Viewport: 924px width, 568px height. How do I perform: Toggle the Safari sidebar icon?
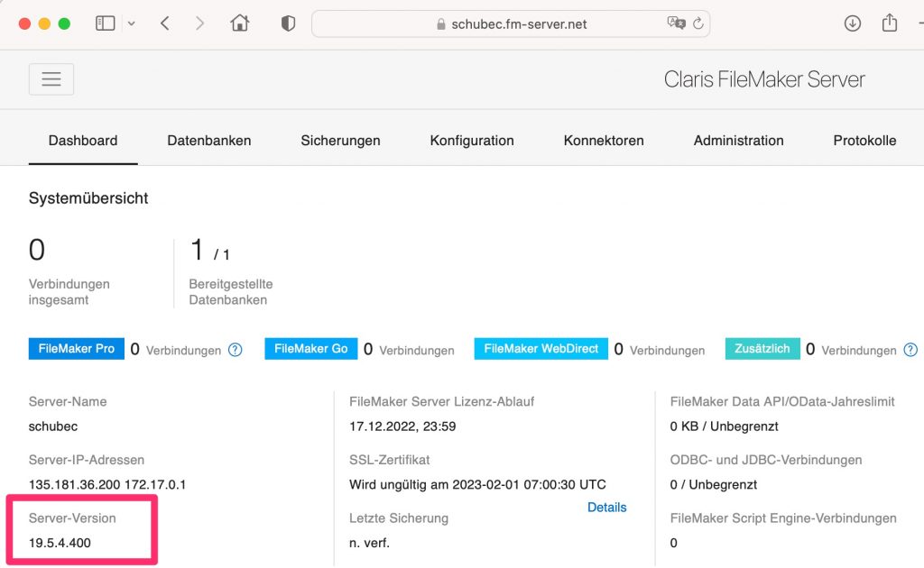click(105, 23)
